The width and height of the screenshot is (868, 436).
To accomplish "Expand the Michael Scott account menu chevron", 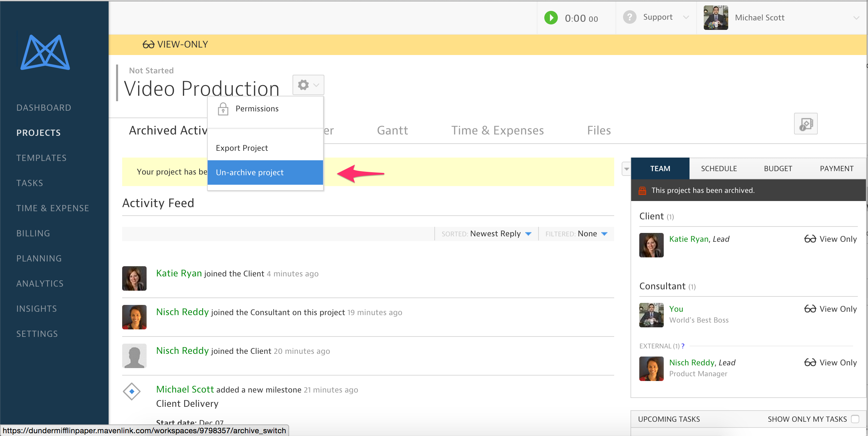I will coord(856,18).
